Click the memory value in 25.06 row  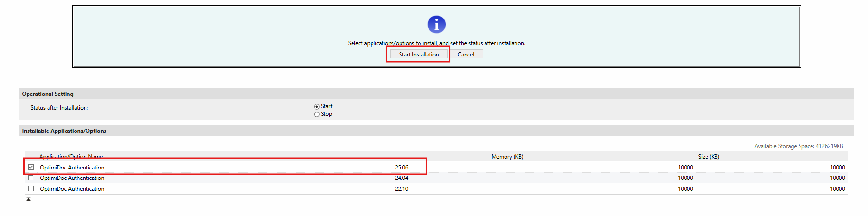pos(686,167)
